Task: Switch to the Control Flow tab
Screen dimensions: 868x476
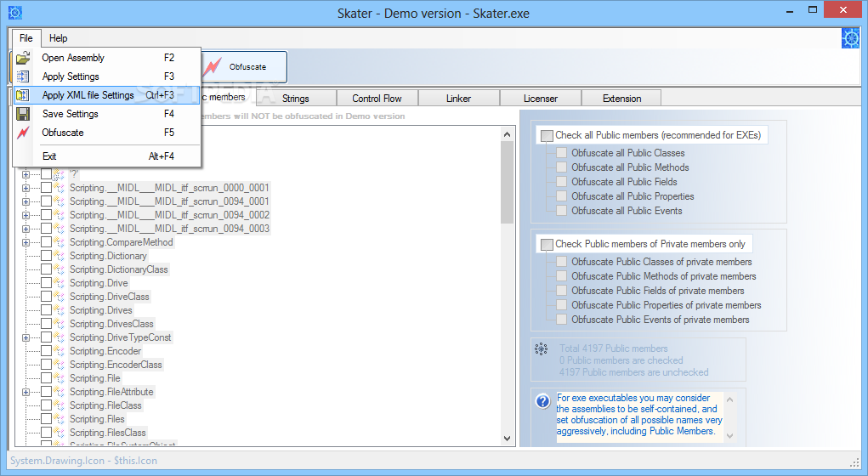Action: 377,99
